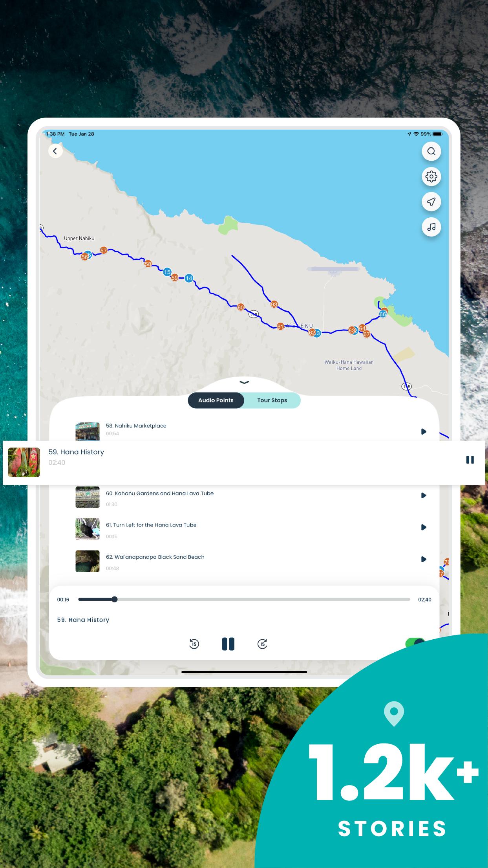Pause playback with the main player button

pos(228,644)
